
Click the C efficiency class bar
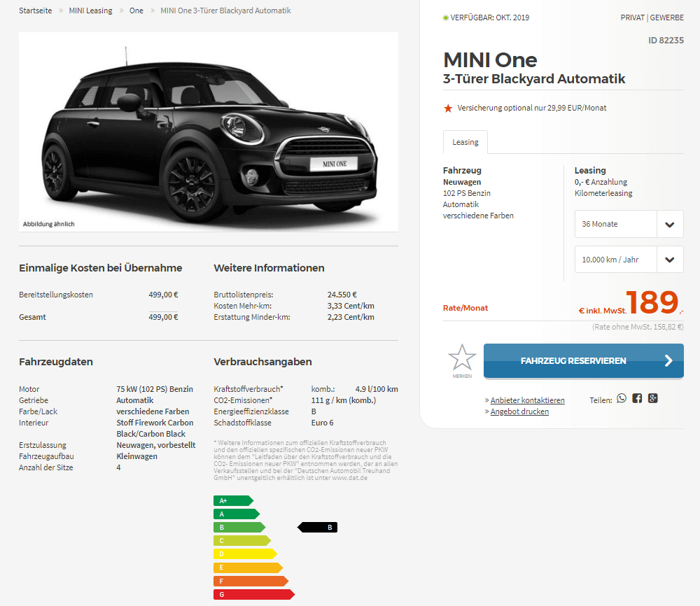pos(242,541)
